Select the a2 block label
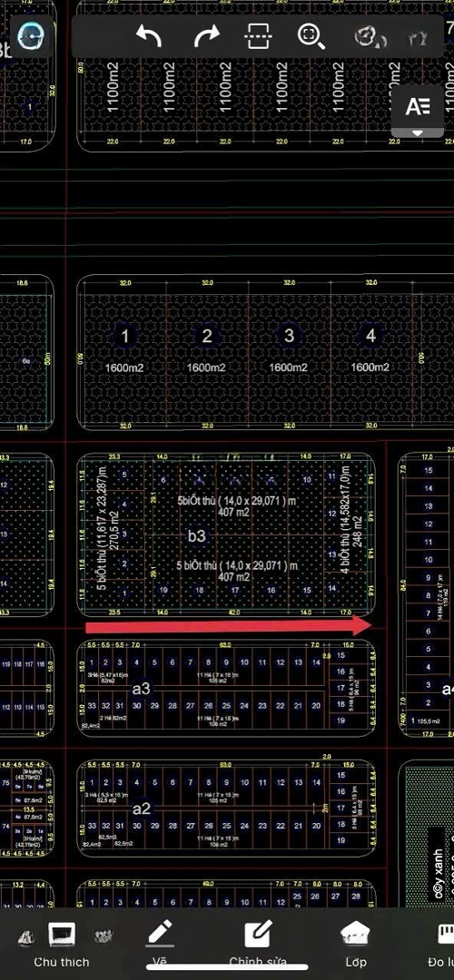The width and height of the screenshot is (454, 980). coord(142,808)
